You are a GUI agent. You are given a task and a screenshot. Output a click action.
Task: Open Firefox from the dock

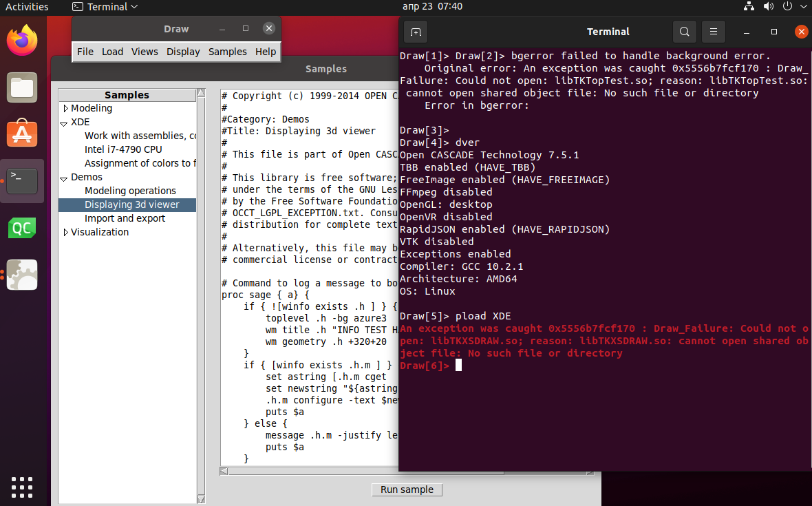[x=23, y=41]
